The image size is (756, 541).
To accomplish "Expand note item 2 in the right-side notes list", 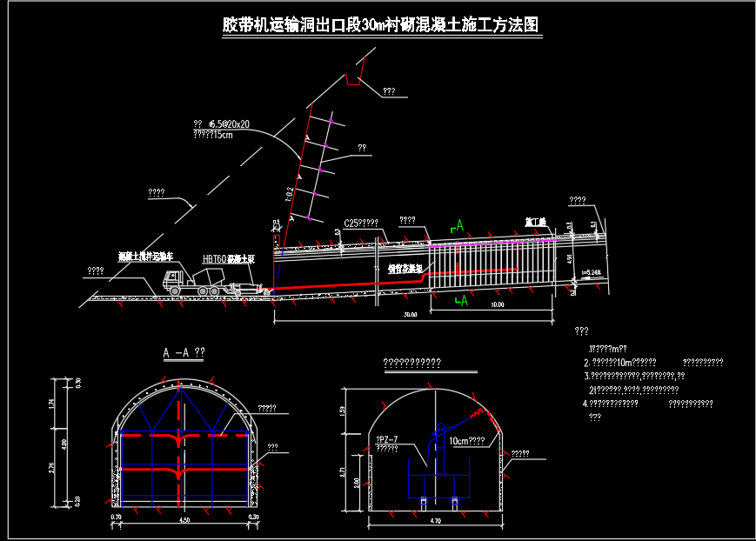I will [625, 363].
